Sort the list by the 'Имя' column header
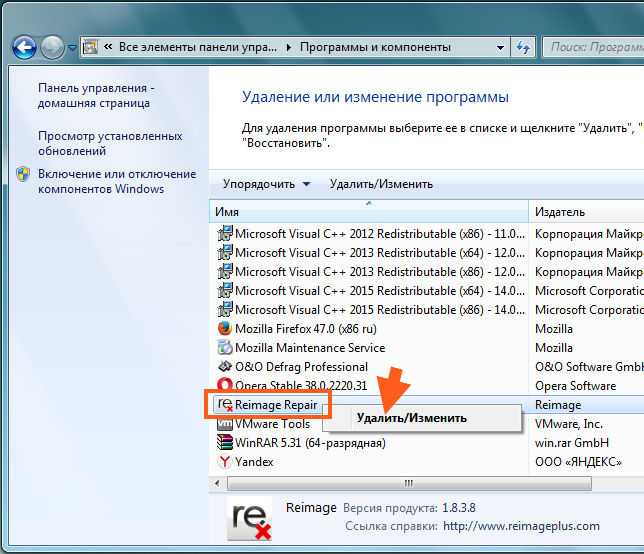 [x=369, y=211]
